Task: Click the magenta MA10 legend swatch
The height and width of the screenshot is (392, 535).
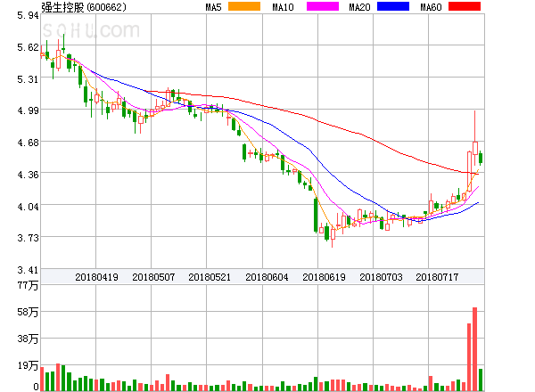Action: click(323, 6)
